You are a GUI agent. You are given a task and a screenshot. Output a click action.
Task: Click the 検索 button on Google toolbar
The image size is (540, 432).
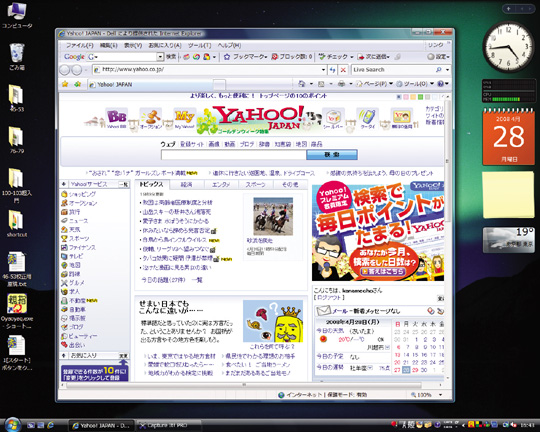coord(171,57)
